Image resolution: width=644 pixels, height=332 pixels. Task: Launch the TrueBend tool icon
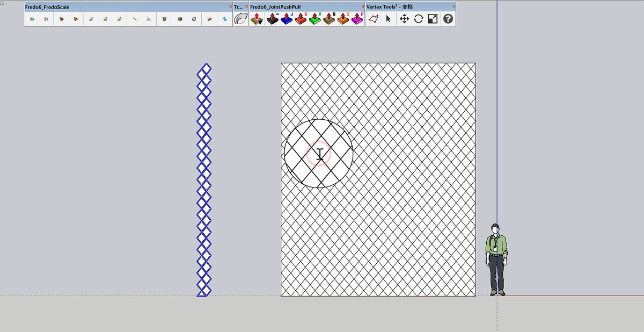point(241,19)
